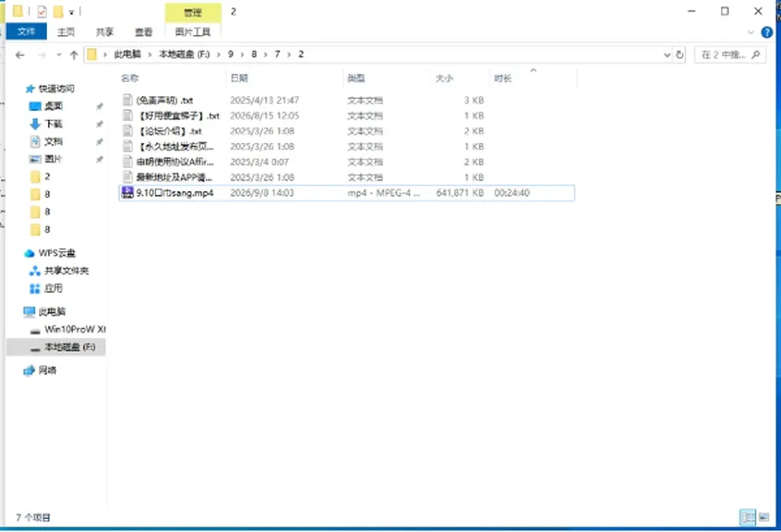Go back using the Back arrow
This screenshot has width=781, height=532.
(x=20, y=55)
